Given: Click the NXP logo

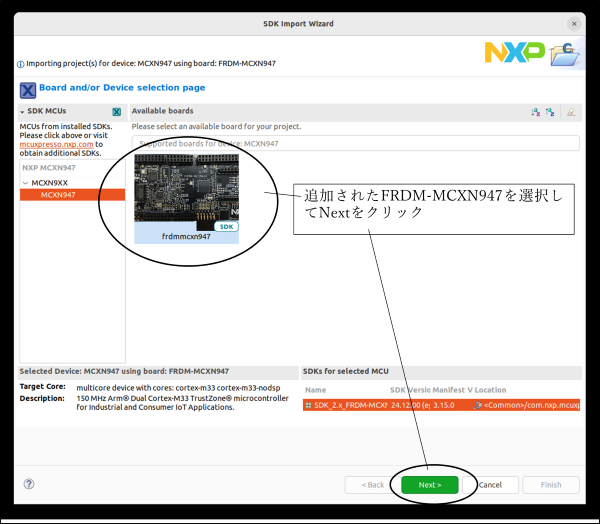Looking at the screenshot, I should (514, 52).
